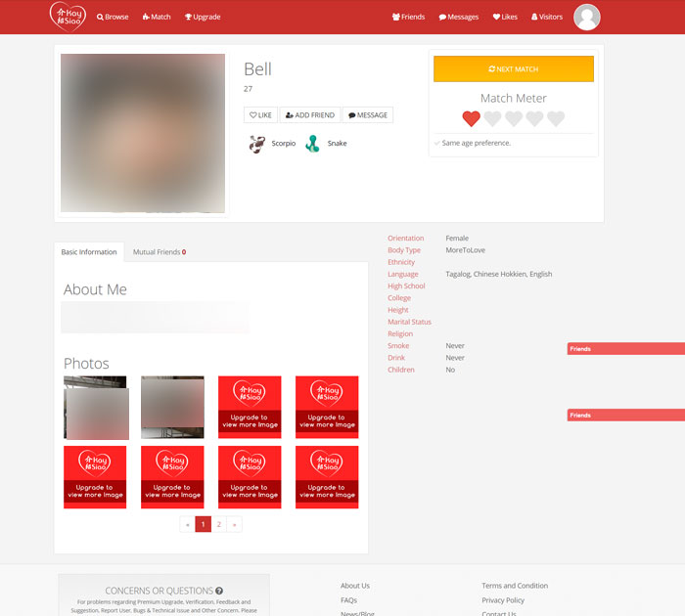
Task: View Visitors in the navbar
Action: (x=547, y=17)
